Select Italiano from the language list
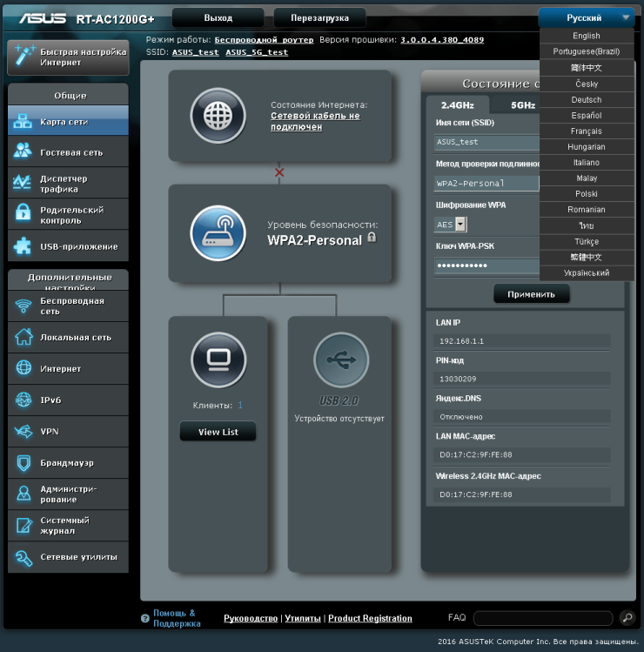The image size is (644, 652). pyautogui.click(x=587, y=163)
